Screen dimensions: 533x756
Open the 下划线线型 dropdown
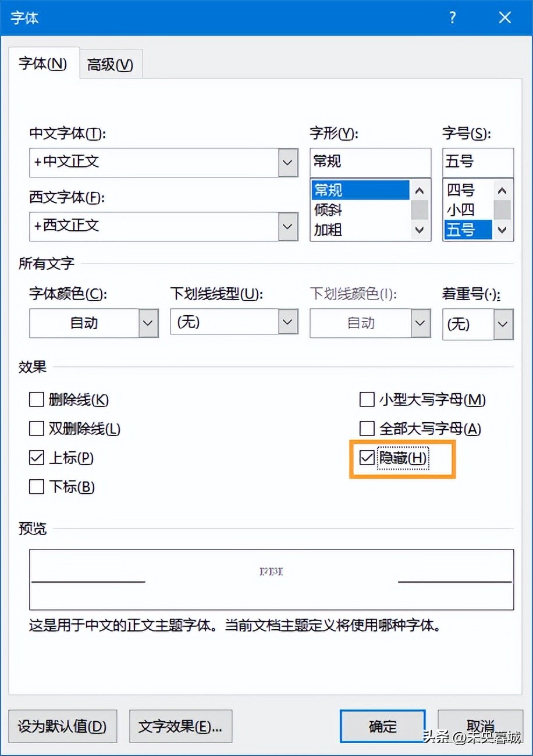288,322
